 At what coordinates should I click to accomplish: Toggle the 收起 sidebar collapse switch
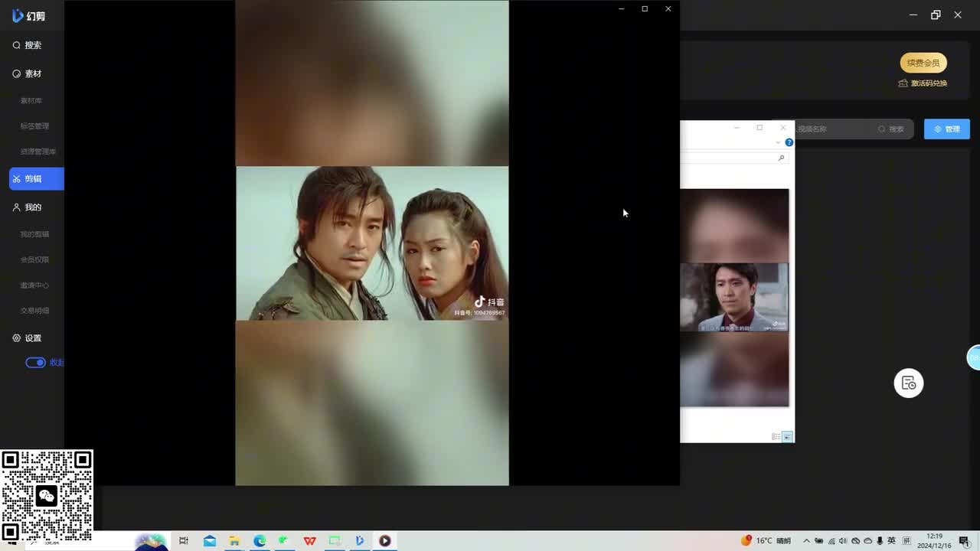pyautogui.click(x=36, y=363)
